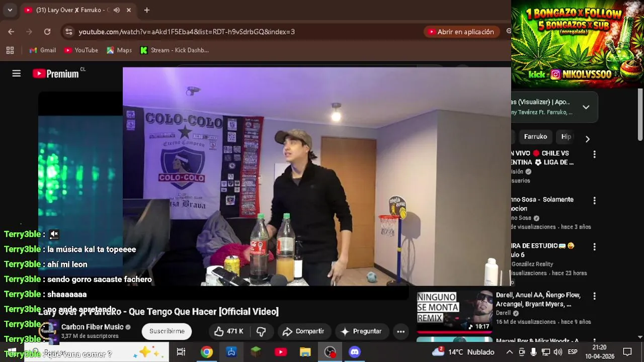Open the blue store app on taskbar
Viewport: 644px width, 362px height.
point(231,352)
